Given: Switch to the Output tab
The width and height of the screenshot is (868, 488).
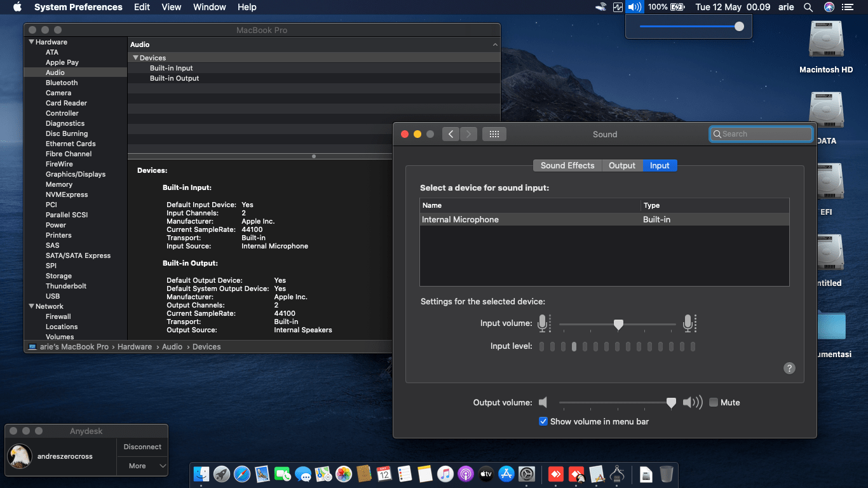Looking at the screenshot, I should tap(622, 165).
